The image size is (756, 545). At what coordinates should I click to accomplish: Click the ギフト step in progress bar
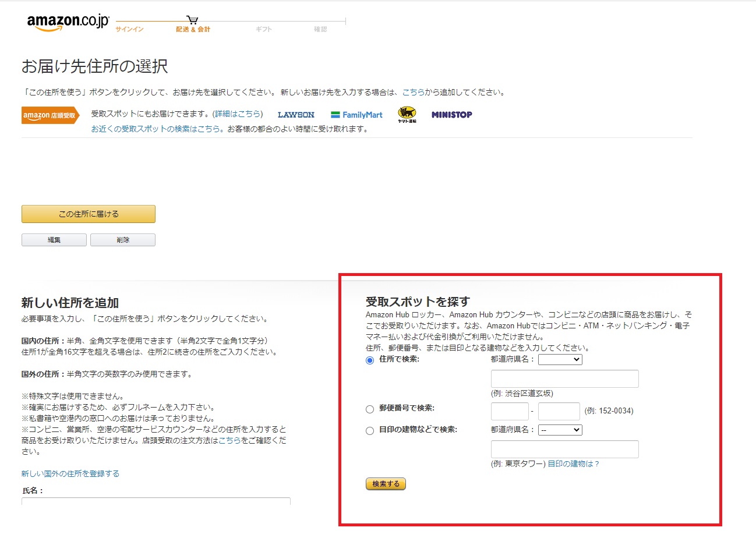[264, 29]
